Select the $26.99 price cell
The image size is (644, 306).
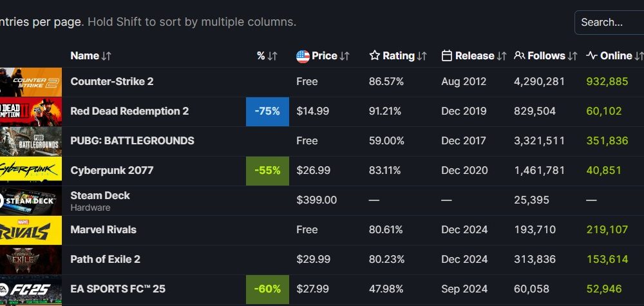pyautogui.click(x=313, y=170)
